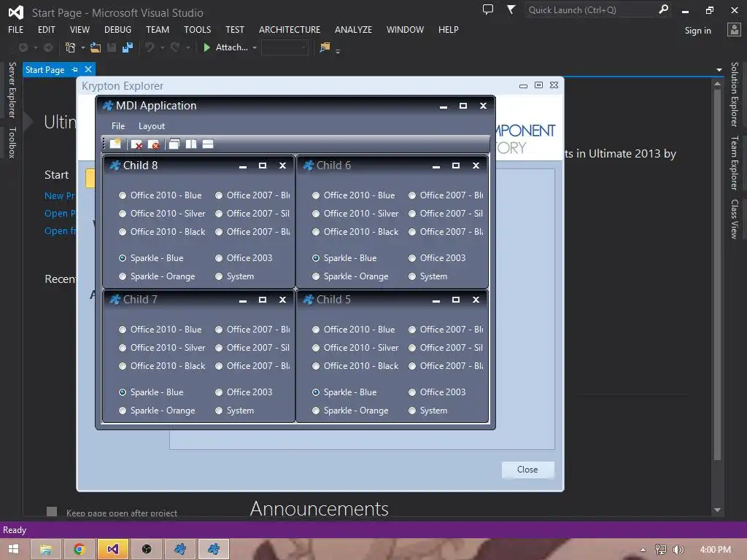Click the notifications filter funnel icon

pos(511,9)
